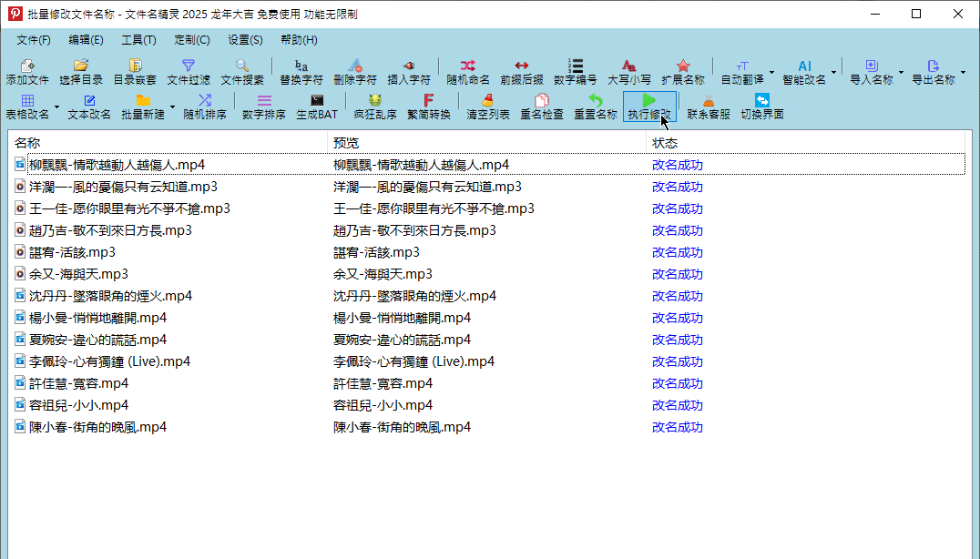This screenshot has height=559, width=980.
Task: Run the 重名检查 tool
Action: pyautogui.click(x=542, y=107)
